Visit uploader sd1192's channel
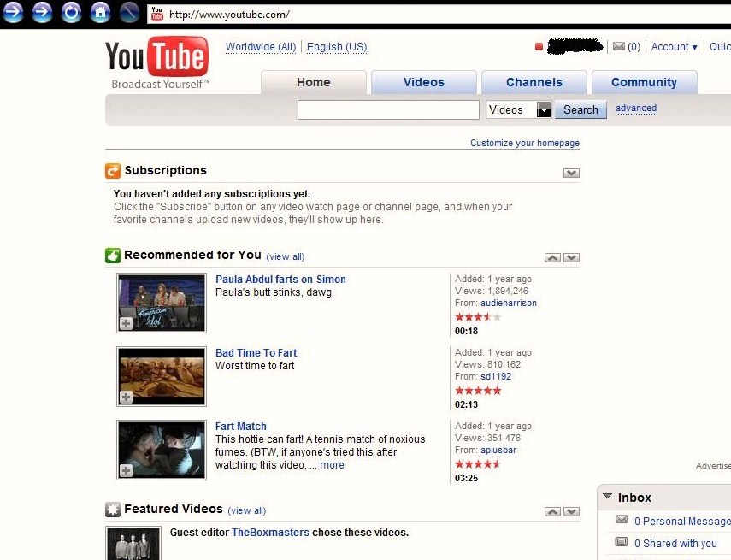Viewport: 731px width, 560px height. point(496,376)
